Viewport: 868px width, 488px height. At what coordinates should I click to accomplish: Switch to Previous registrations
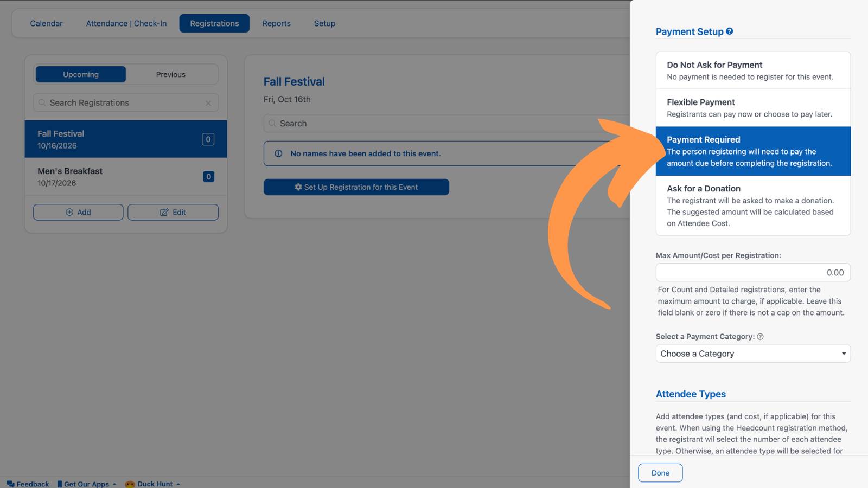point(171,74)
